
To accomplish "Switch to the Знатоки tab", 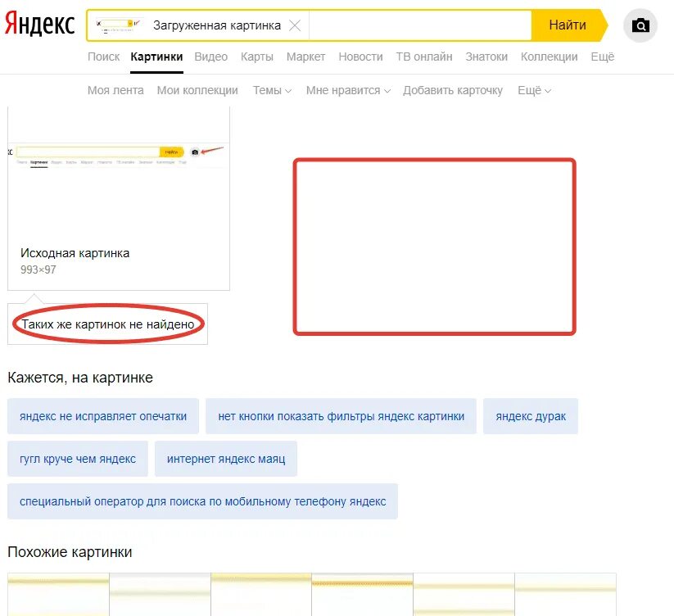I will coord(486,57).
